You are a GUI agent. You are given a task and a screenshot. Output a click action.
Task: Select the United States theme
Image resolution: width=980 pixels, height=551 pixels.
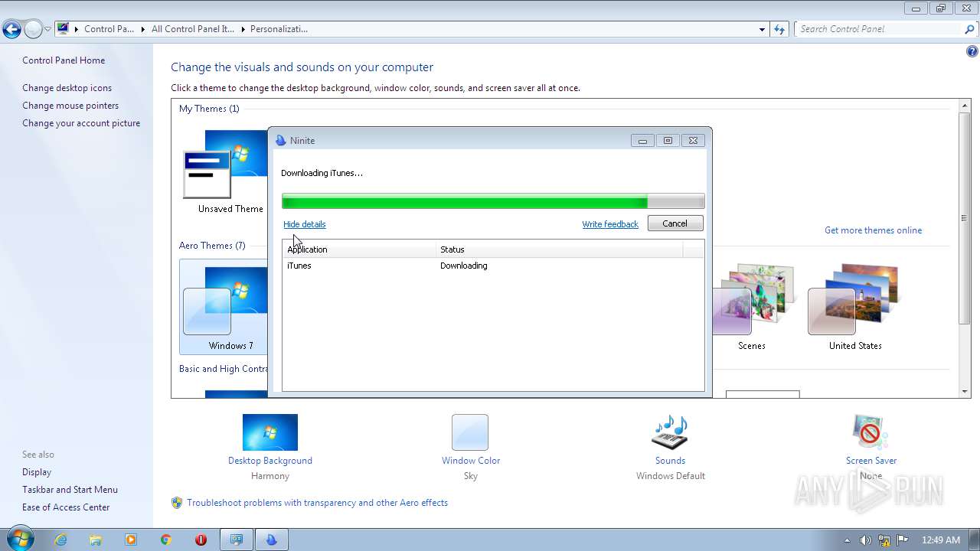coord(855,306)
